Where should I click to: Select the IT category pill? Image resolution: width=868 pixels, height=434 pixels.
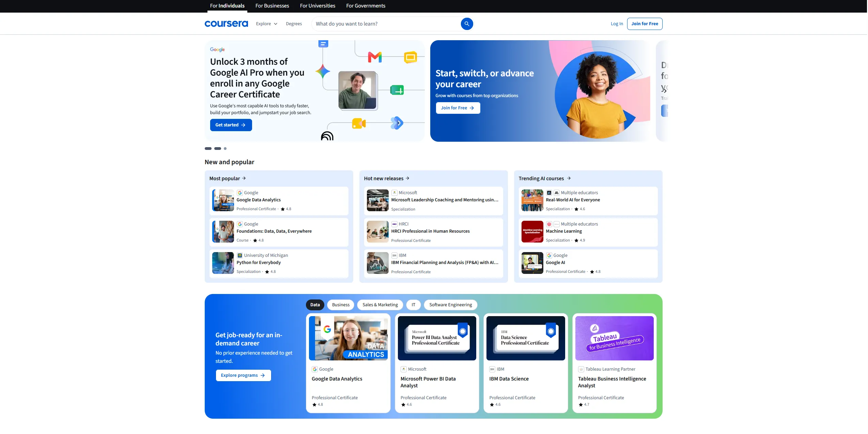(x=413, y=305)
